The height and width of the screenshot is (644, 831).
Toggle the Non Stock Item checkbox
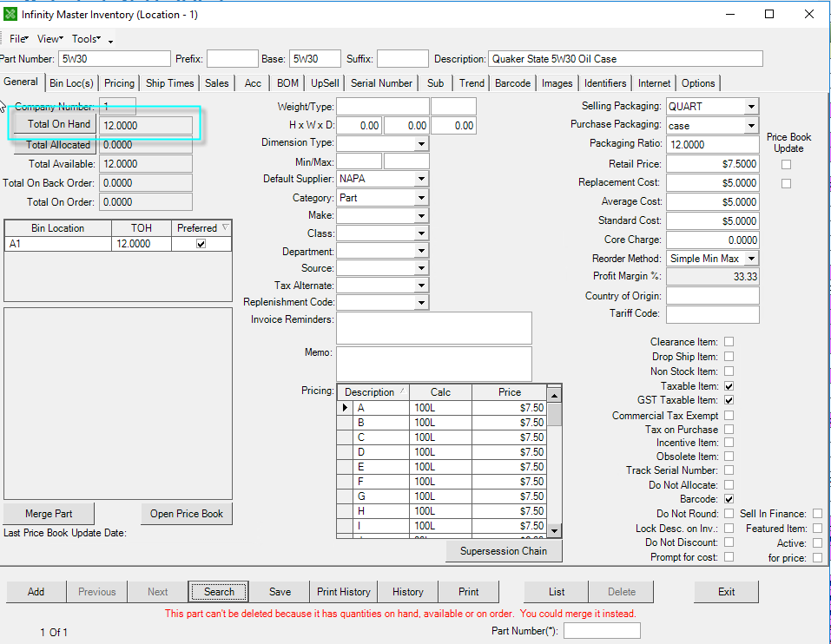pyautogui.click(x=729, y=371)
